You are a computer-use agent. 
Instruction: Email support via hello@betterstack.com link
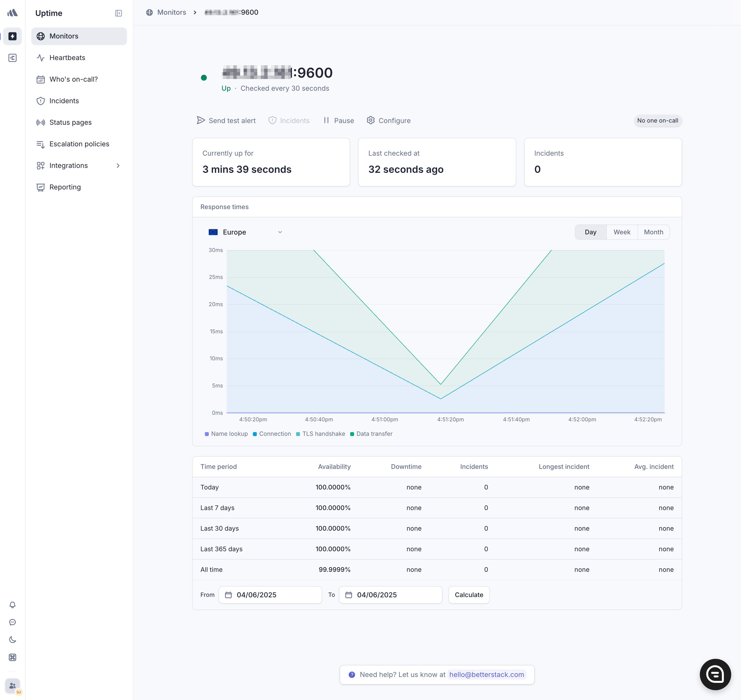[487, 674]
